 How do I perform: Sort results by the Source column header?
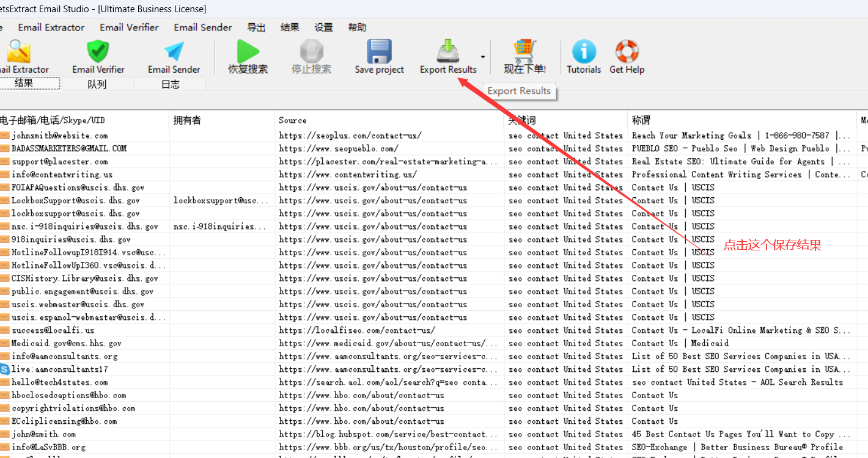[x=292, y=120]
